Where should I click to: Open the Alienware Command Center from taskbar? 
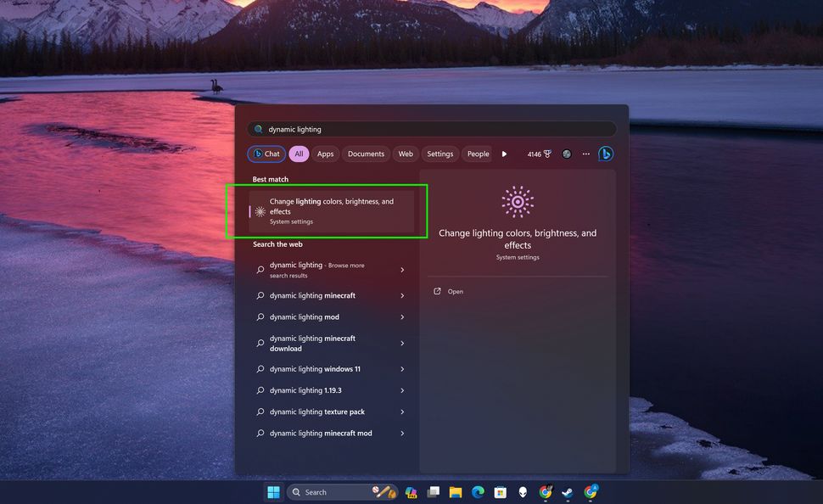(x=522, y=491)
